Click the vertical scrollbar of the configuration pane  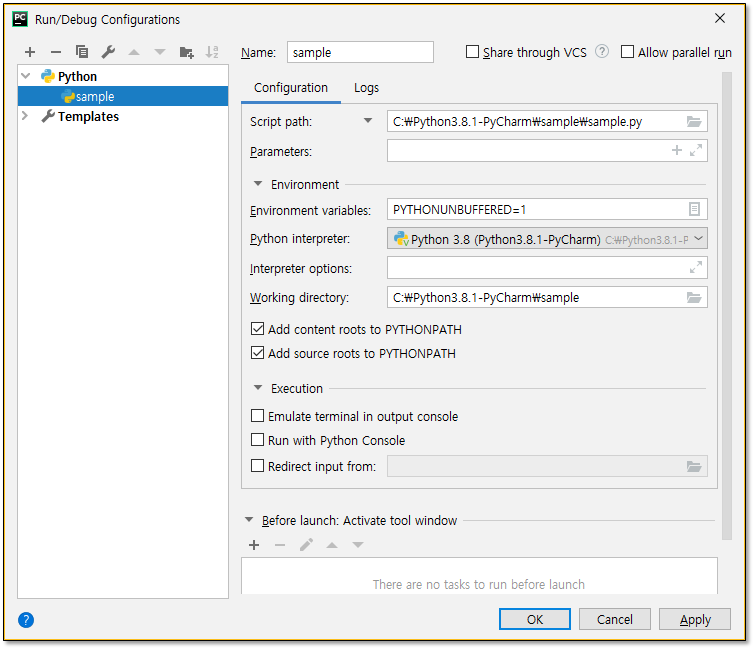coord(727,306)
